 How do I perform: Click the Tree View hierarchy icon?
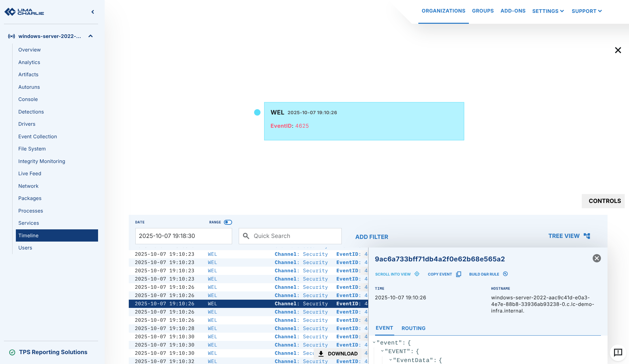coord(587,236)
